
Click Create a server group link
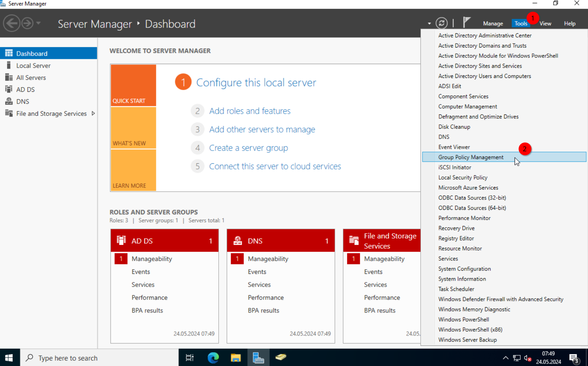[248, 148]
